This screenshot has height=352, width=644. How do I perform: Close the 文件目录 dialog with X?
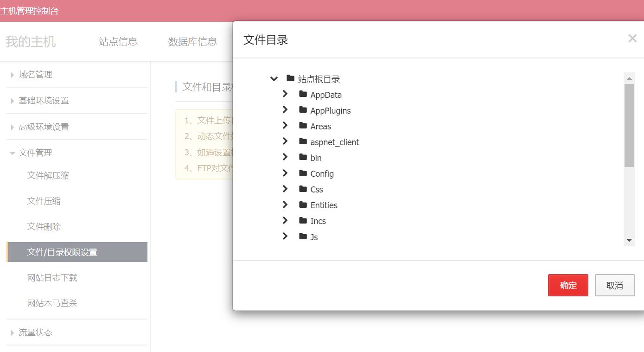(x=632, y=38)
